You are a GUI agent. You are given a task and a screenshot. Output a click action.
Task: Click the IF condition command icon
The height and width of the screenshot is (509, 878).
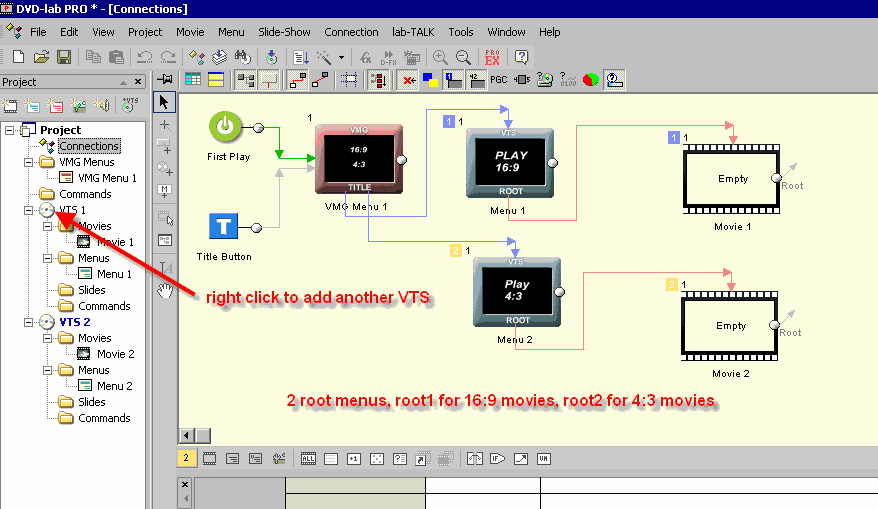497,459
